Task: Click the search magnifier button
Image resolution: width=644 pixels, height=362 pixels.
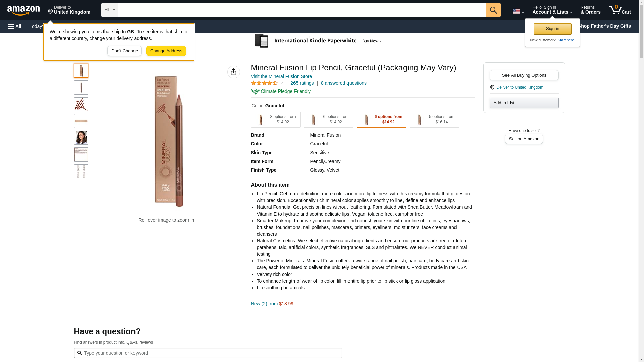Action: (x=493, y=10)
